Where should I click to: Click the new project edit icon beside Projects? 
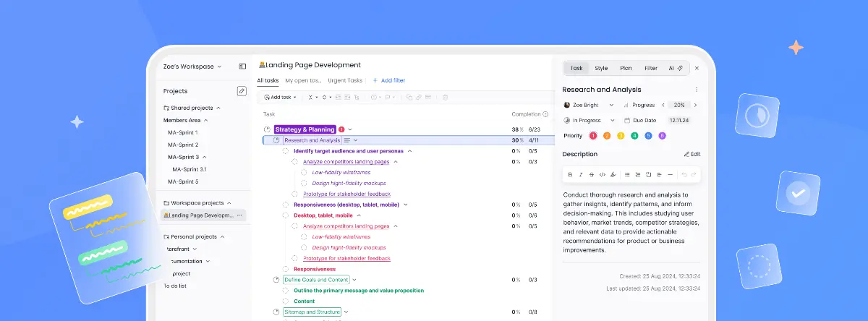click(x=242, y=91)
